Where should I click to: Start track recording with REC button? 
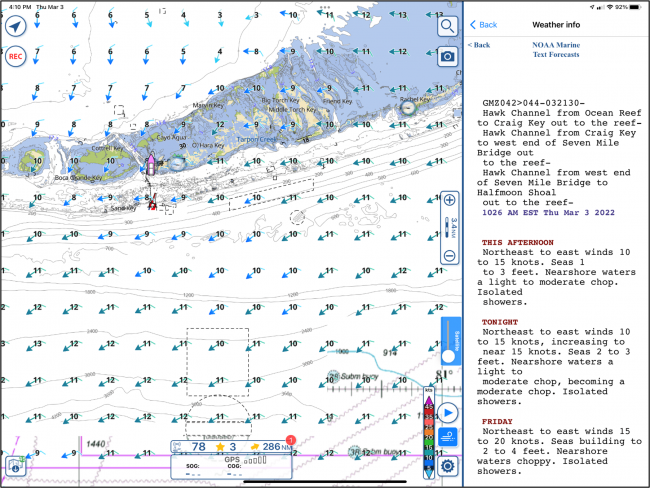[15, 57]
